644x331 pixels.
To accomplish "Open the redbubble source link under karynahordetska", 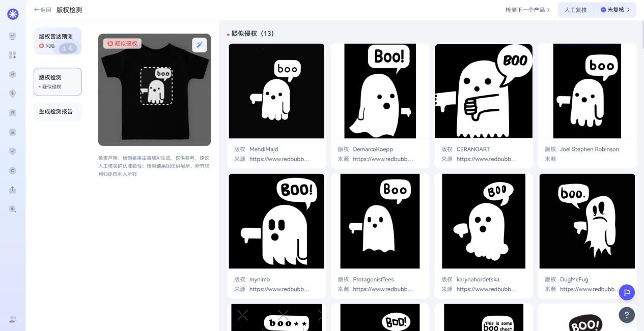I will tap(486, 289).
